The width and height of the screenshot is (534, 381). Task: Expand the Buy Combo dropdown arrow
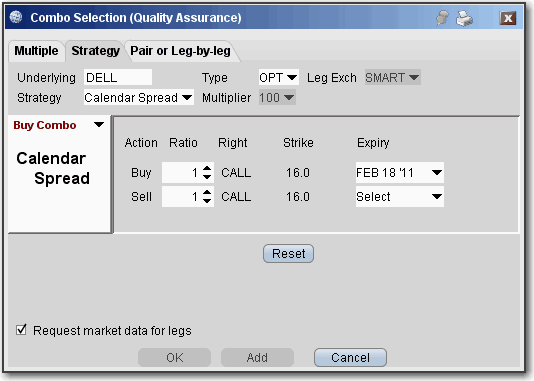point(99,125)
